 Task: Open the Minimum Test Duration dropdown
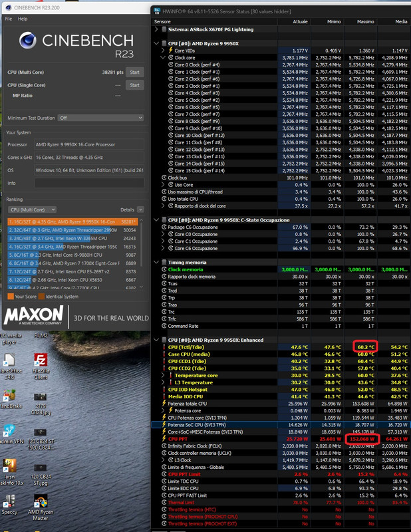pos(100,118)
